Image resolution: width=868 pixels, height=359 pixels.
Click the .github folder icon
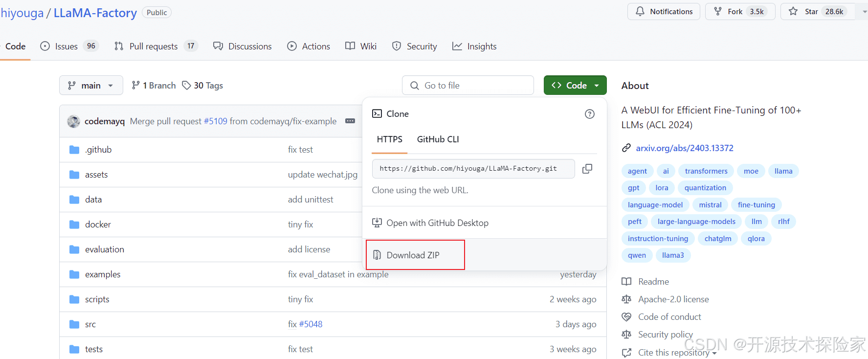click(x=74, y=150)
